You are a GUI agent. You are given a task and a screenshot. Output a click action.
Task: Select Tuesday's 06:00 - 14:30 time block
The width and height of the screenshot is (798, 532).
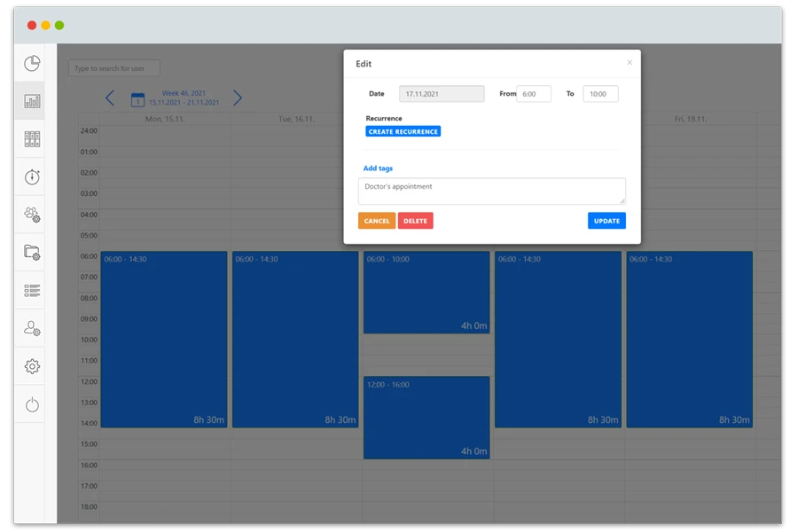pyautogui.click(x=295, y=339)
